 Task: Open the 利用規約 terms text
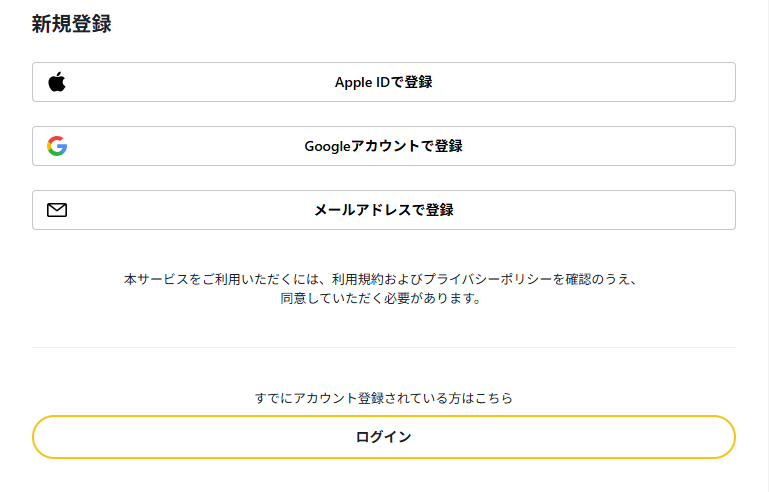coord(359,280)
